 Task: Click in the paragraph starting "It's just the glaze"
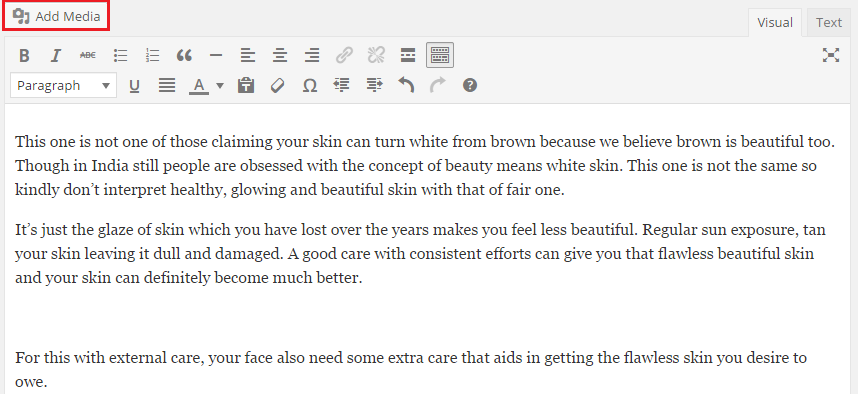click(420, 254)
